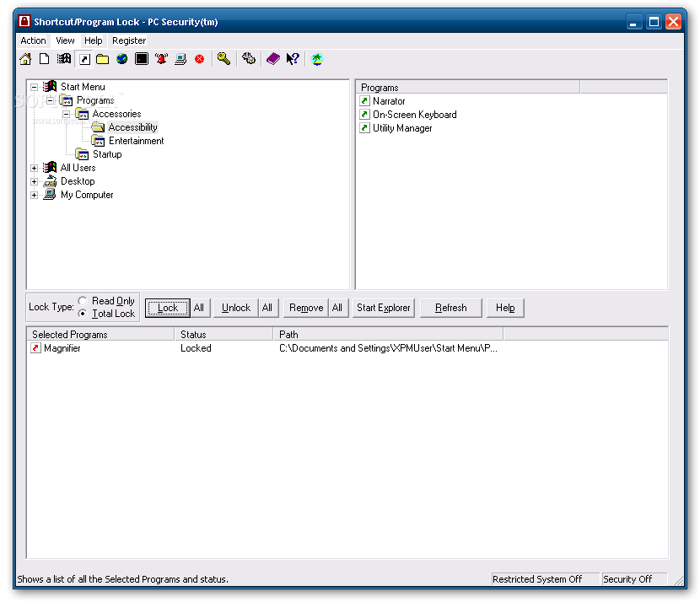Click the red alarm siren toolbar icon
The height and width of the screenshot is (602, 700).
(x=161, y=59)
